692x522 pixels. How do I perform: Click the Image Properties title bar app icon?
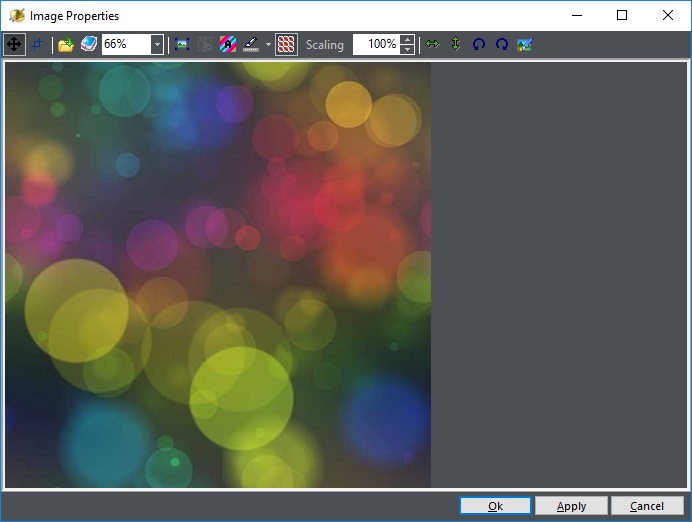click(x=17, y=16)
